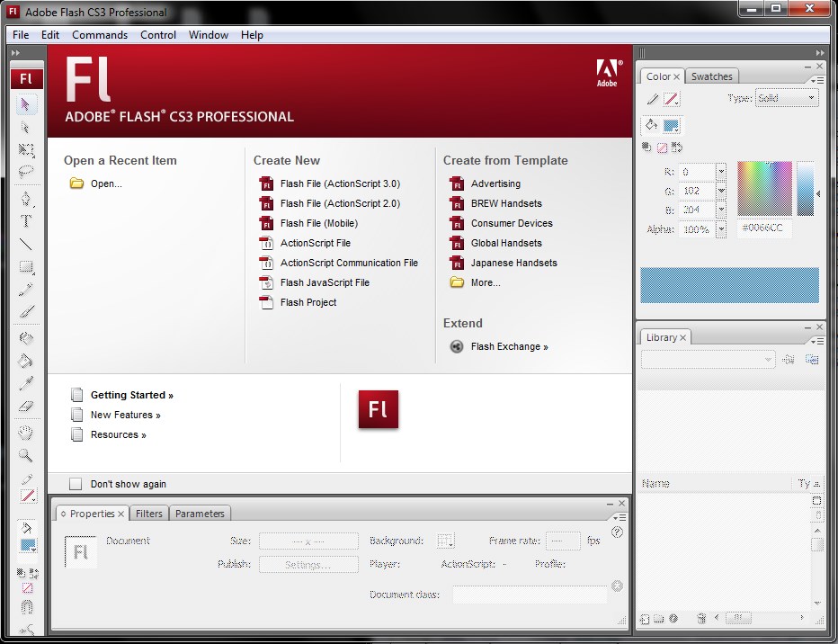Click Open... recent item folder
The height and width of the screenshot is (644, 838).
(x=95, y=183)
